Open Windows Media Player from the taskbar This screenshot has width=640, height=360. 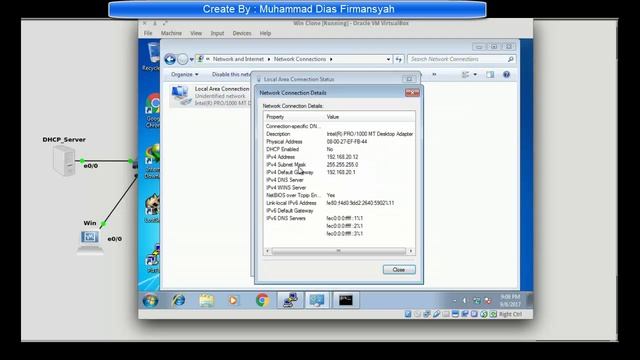pyautogui.click(x=233, y=300)
